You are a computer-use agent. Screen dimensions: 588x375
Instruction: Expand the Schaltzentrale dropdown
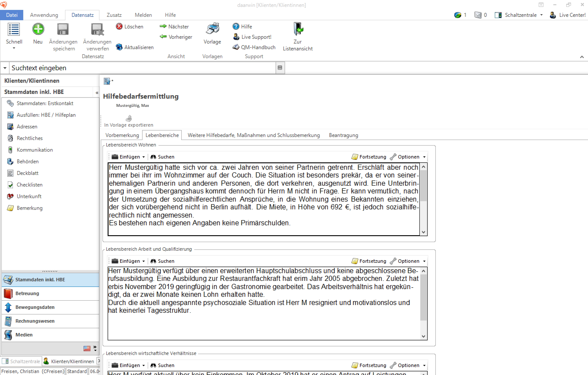click(541, 15)
